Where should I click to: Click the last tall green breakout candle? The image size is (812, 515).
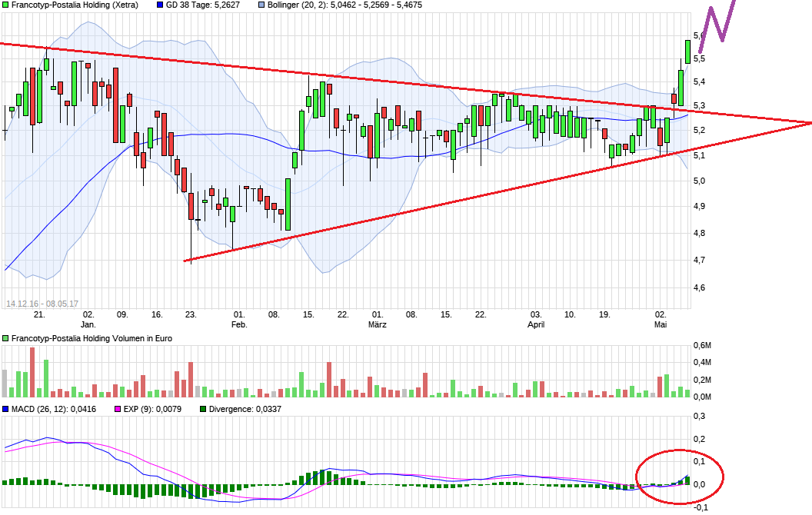coord(687,51)
